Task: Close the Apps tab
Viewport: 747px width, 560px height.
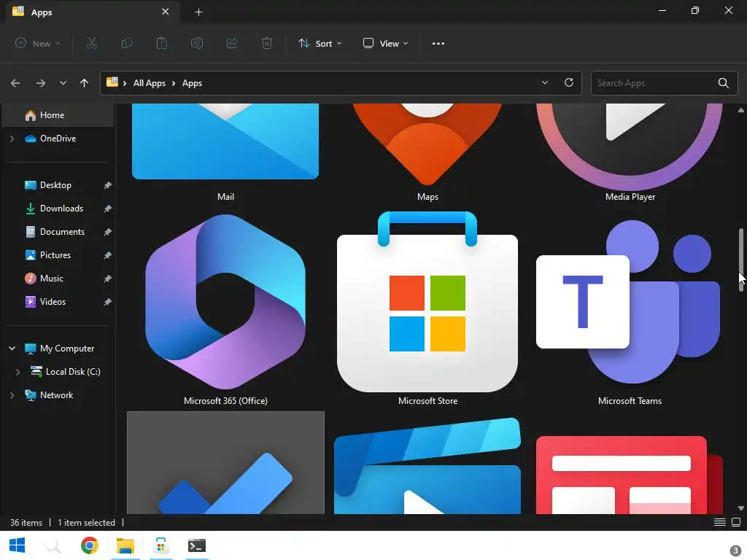Action: [x=166, y=12]
